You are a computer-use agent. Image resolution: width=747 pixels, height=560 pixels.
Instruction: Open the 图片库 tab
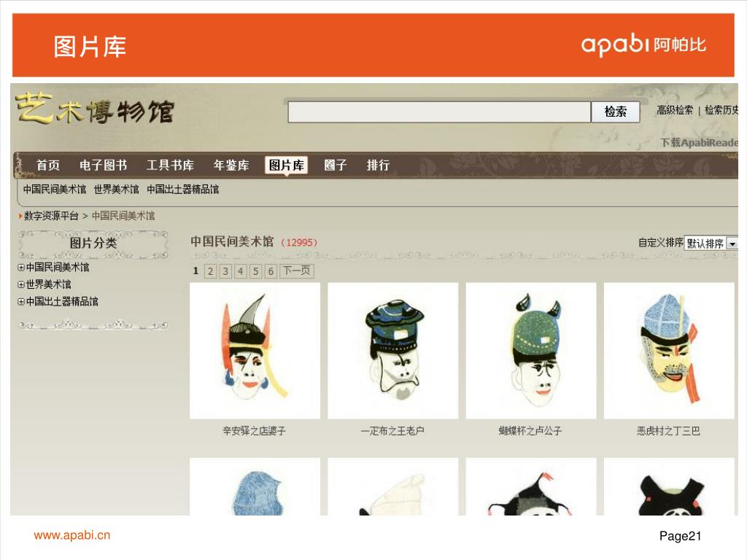click(286, 166)
